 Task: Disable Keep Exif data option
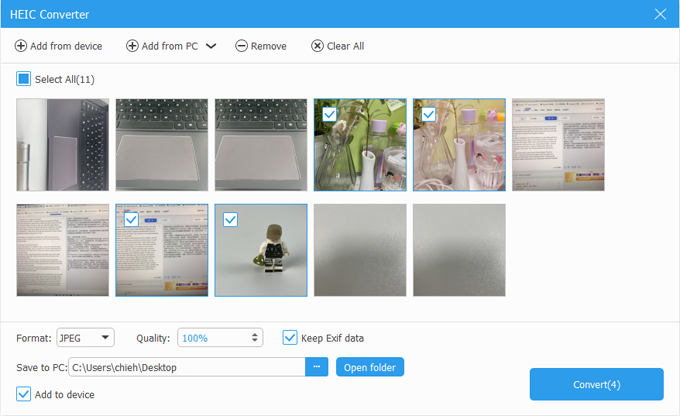[x=290, y=338]
